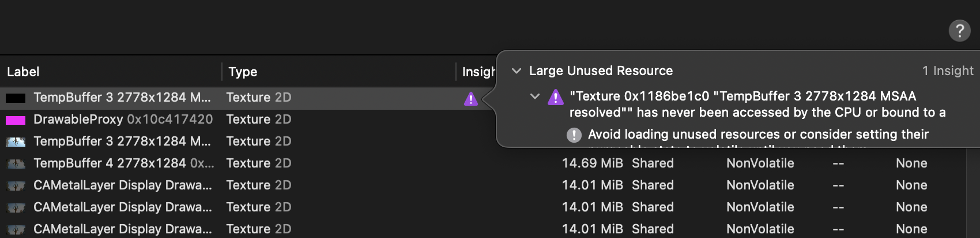Click the "Large Unused Resource" heading

point(601,71)
